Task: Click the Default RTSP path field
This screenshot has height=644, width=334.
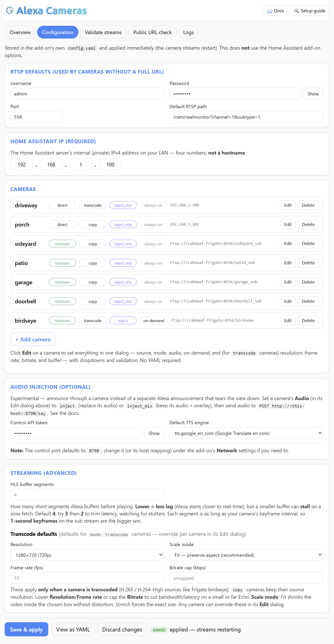Action: (246, 117)
